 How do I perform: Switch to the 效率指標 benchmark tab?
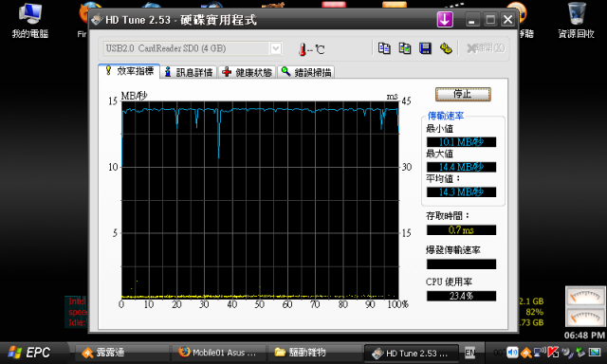click(129, 71)
